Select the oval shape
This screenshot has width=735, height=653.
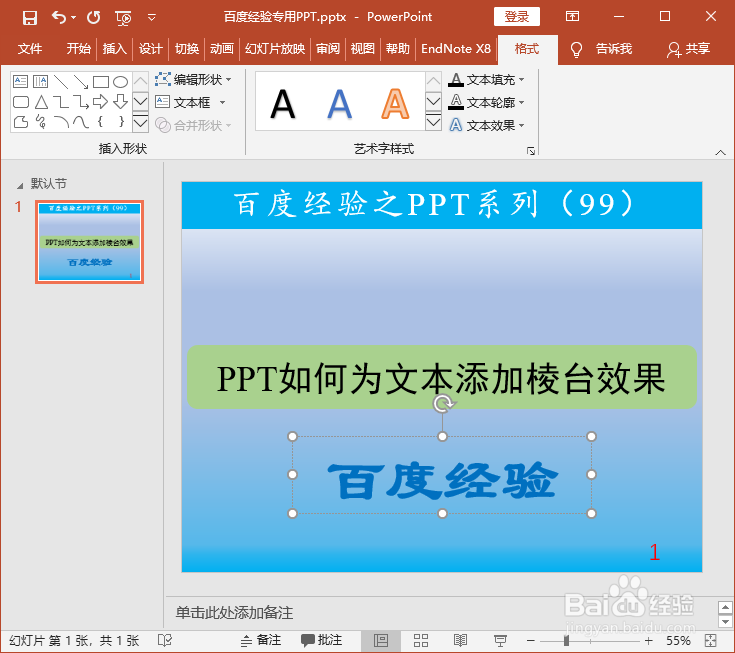[x=120, y=82]
